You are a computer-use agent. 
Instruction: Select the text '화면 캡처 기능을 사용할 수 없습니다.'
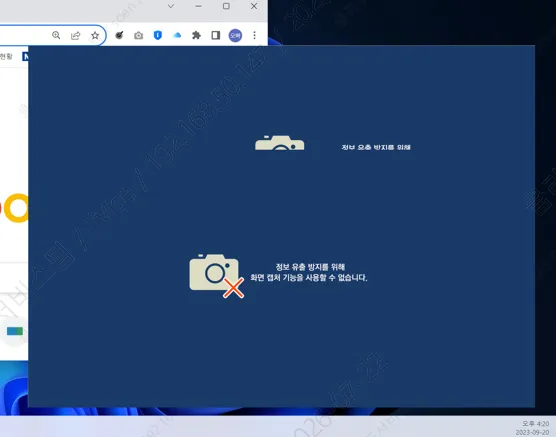tap(308, 277)
